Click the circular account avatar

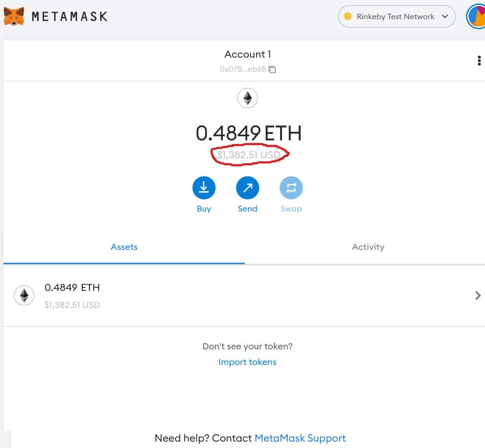pos(478,16)
